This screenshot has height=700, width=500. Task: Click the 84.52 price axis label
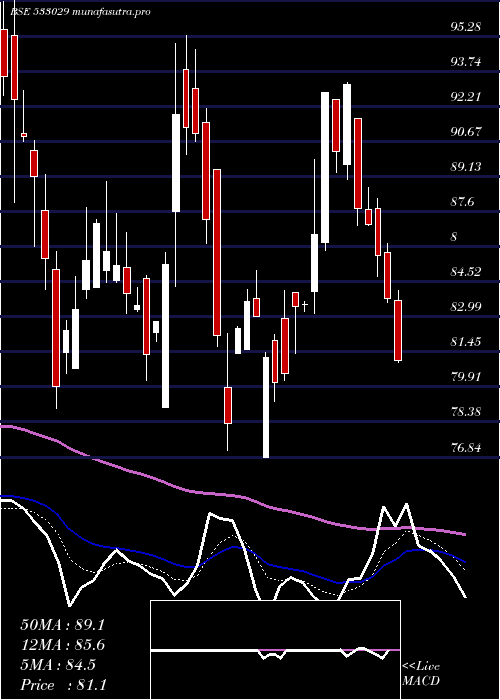tap(466, 271)
